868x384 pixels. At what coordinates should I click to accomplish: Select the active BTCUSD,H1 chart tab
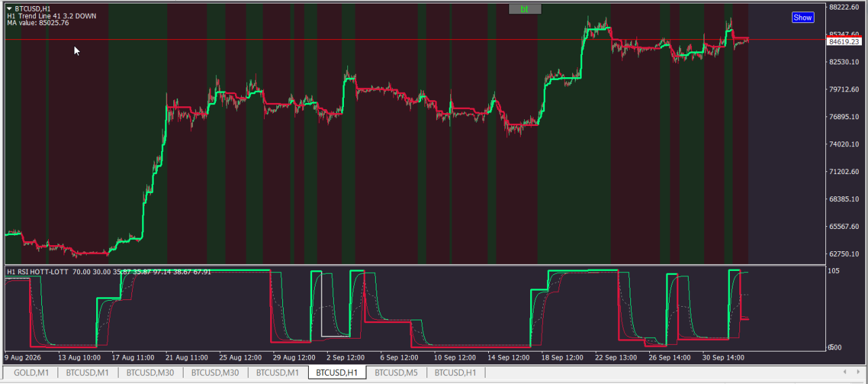point(337,372)
